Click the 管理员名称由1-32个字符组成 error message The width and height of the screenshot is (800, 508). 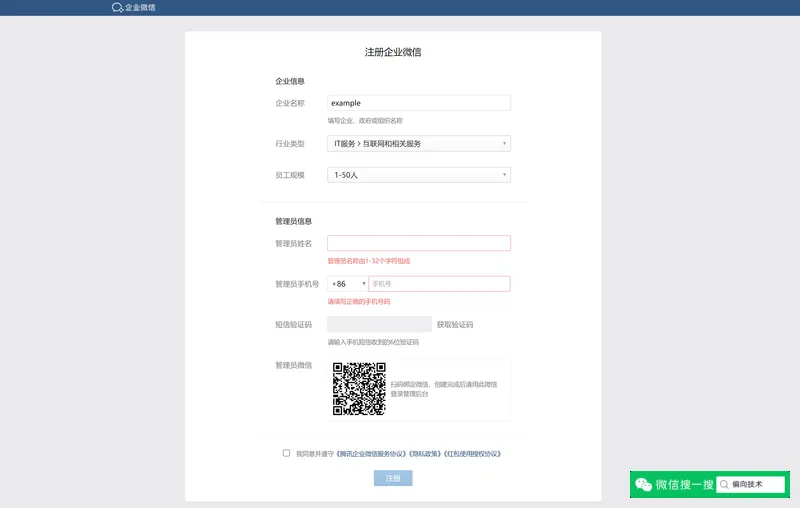(369, 261)
